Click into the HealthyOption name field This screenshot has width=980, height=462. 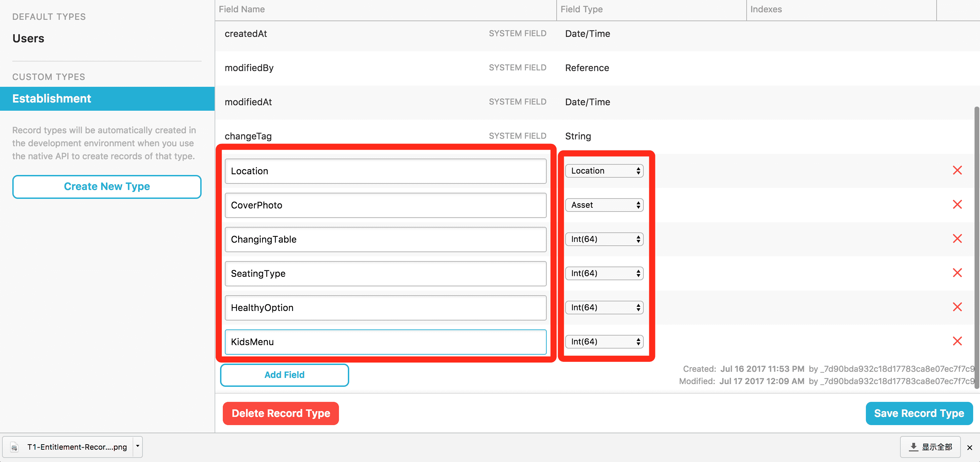coord(385,308)
